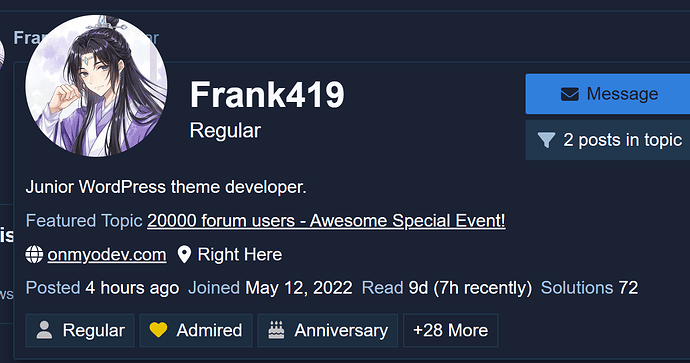The height and width of the screenshot is (363, 690).
Task: Click the partially hidden username behind the avatar
Action: [x=86, y=38]
